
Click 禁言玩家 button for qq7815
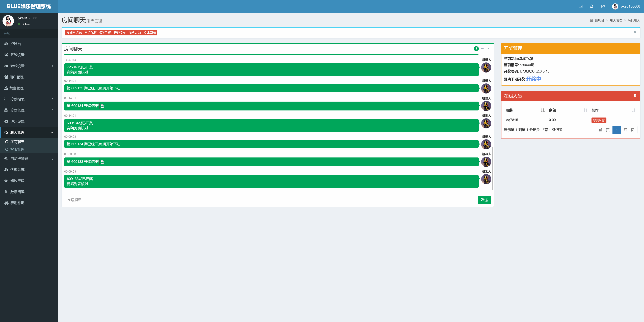(x=599, y=120)
